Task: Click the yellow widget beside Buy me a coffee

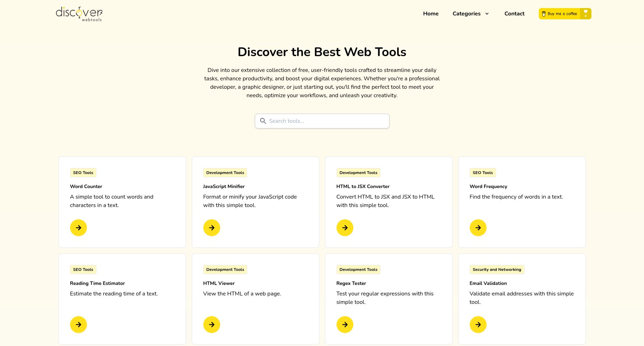Action: [x=586, y=13]
